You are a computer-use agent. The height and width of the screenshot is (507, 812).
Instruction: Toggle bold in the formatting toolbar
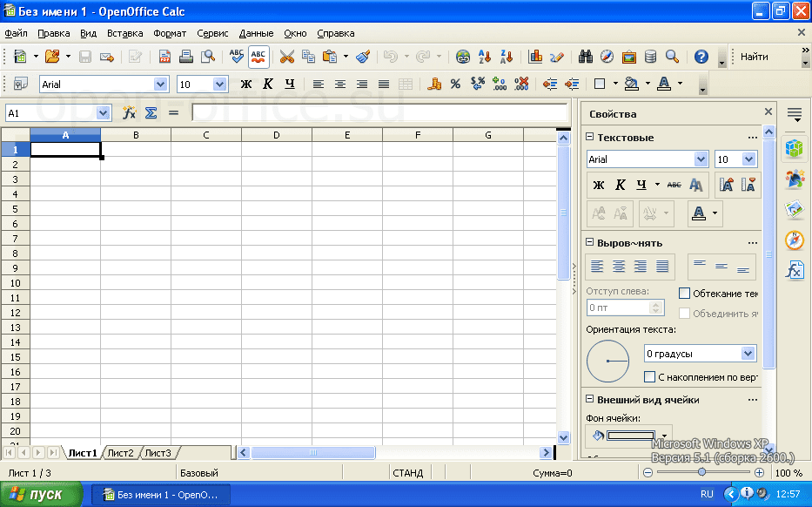point(246,84)
